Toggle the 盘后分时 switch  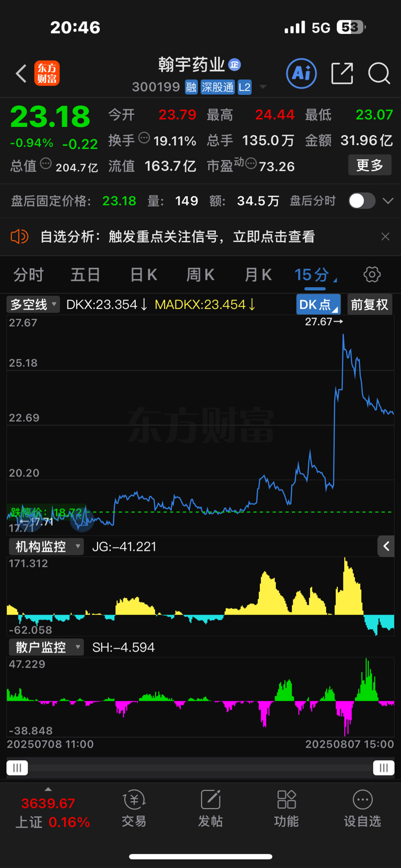coord(362,201)
